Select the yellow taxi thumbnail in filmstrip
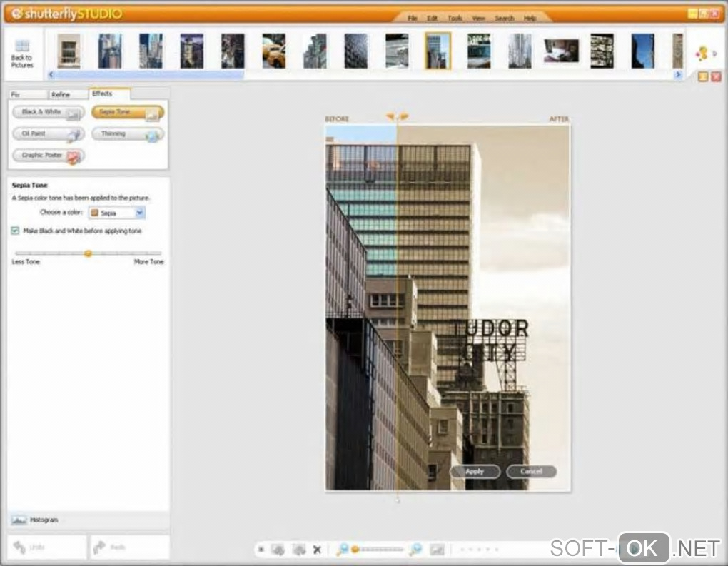 point(273,51)
